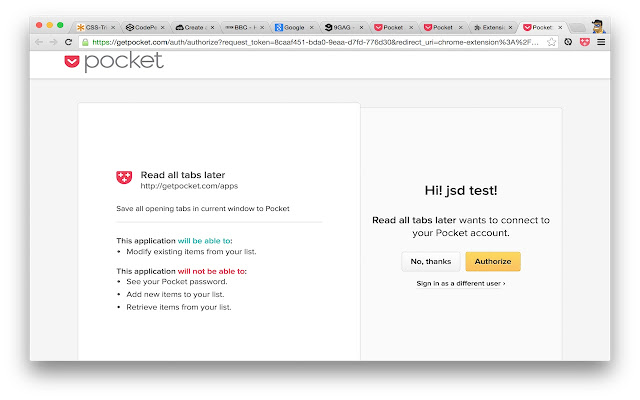
Task: Click the wants to connect message text
Action: (461, 227)
